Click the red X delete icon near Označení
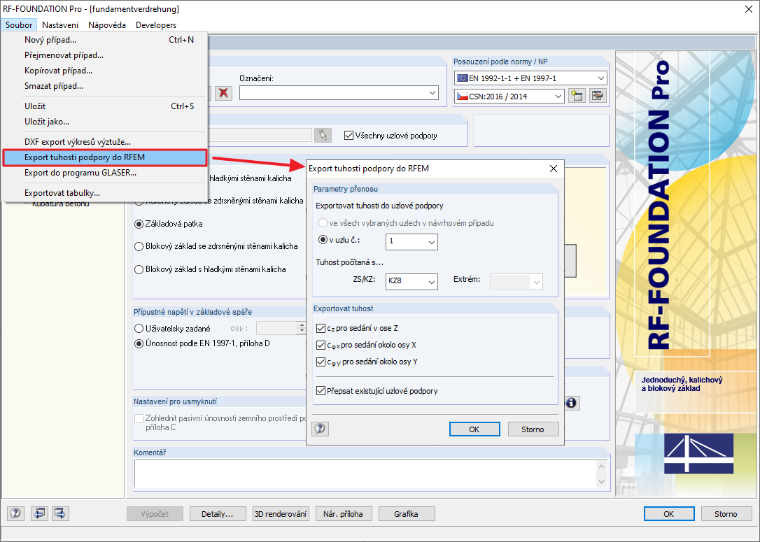This screenshot has width=760, height=542. click(223, 93)
